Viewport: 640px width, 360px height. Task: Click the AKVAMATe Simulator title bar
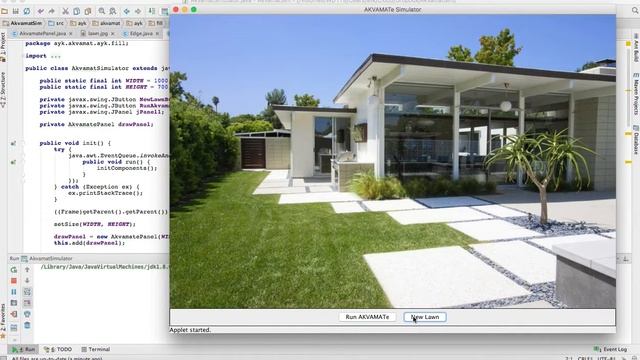coord(393,9)
